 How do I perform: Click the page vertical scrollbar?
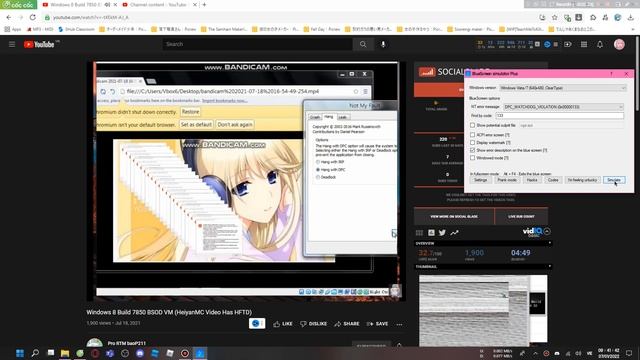tap(637, 73)
